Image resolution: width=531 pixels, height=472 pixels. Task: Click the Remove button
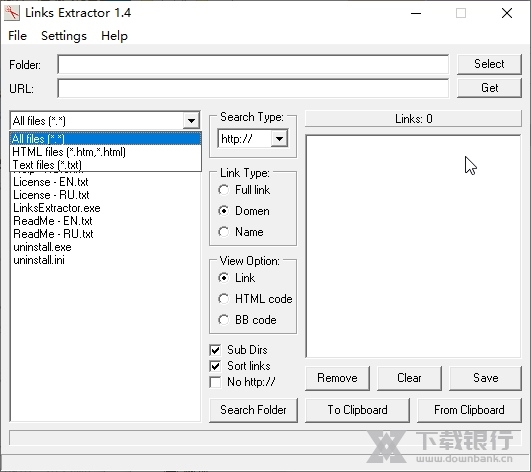[x=337, y=378]
